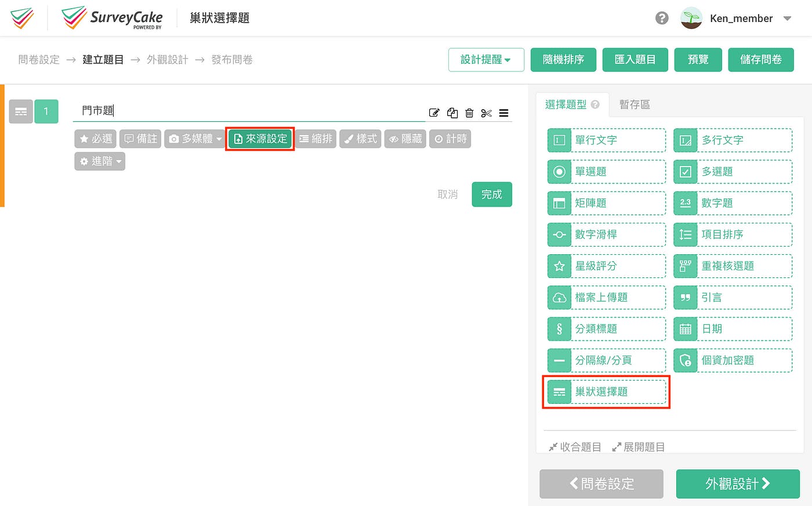Viewport: 812px width, 506px height.
Task: Click the 隨機排序 button
Action: 563,60
